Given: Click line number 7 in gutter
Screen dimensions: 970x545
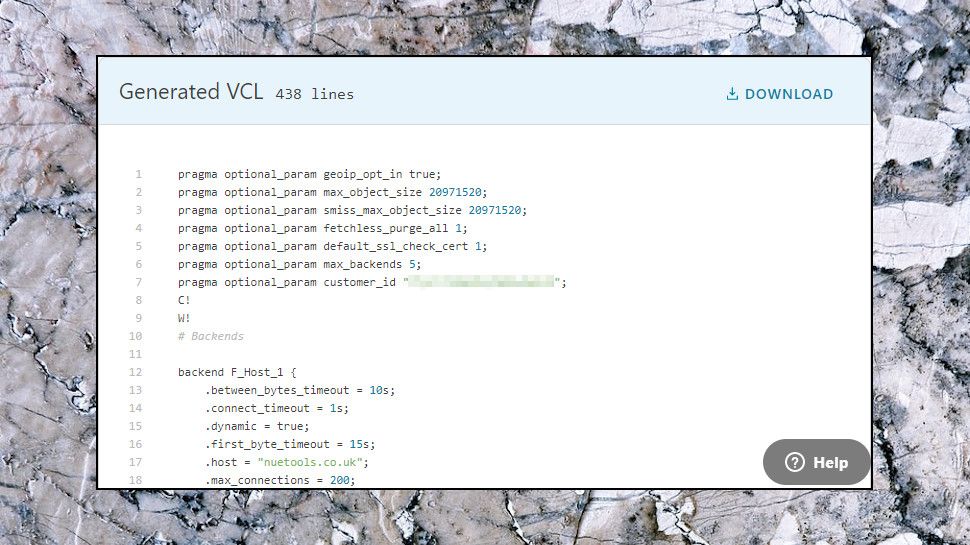Looking at the screenshot, I should pos(138,282).
